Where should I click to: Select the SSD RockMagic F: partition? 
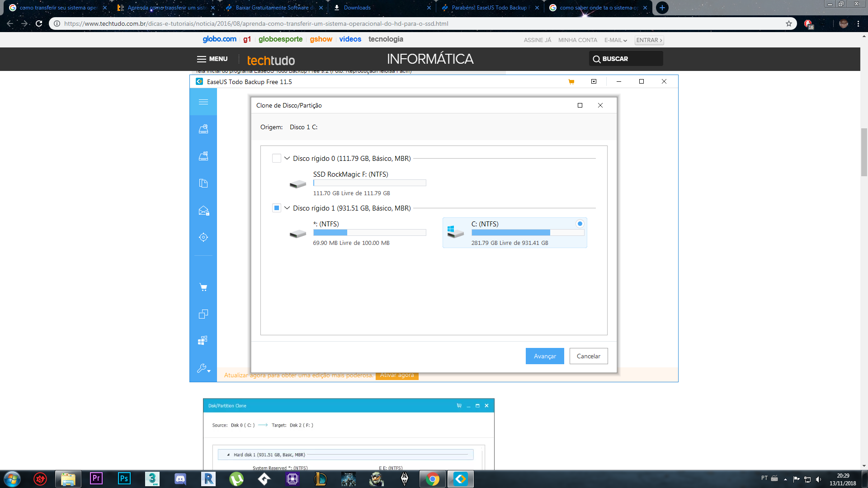pos(358,183)
